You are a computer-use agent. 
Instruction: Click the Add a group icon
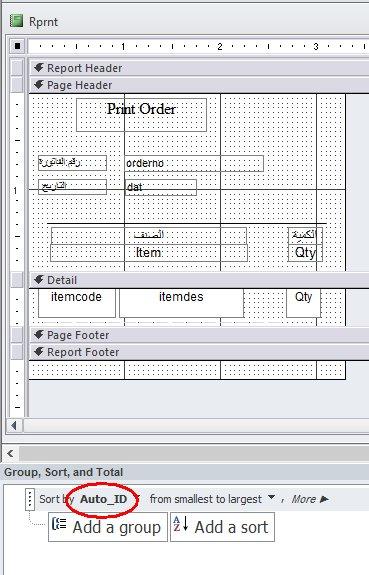pos(59,524)
